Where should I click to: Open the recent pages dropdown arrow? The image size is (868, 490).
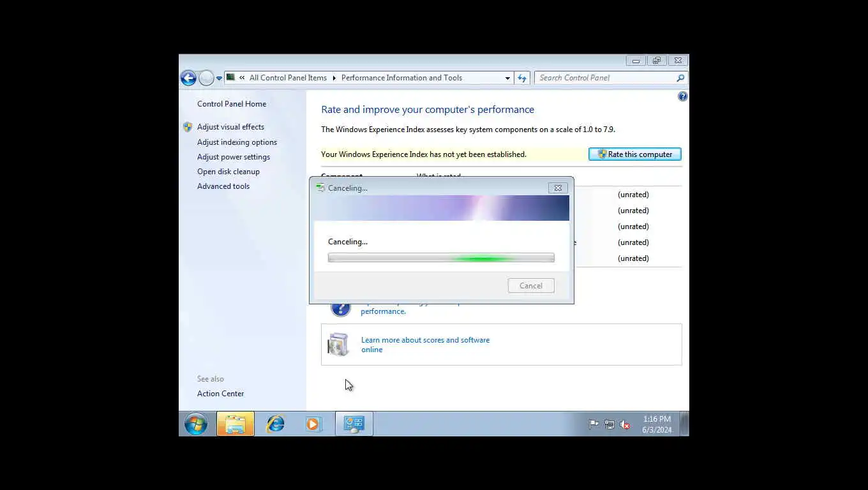pyautogui.click(x=219, y=78)
